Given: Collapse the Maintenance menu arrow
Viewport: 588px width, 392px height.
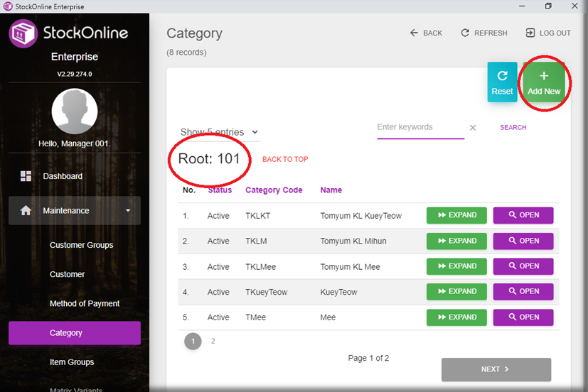Looking at the screenshot, I should coord(128,211).
